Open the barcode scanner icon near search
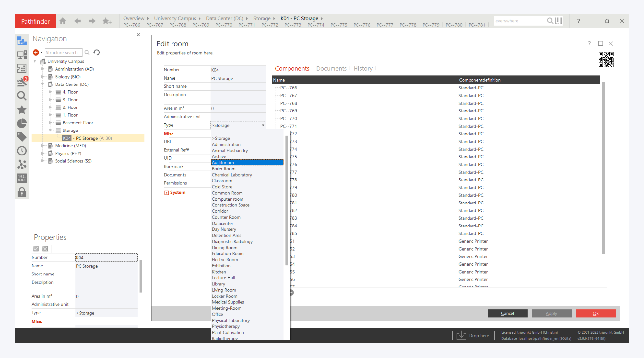This screenshot has height=358, width=644. [x=559, y=21]
